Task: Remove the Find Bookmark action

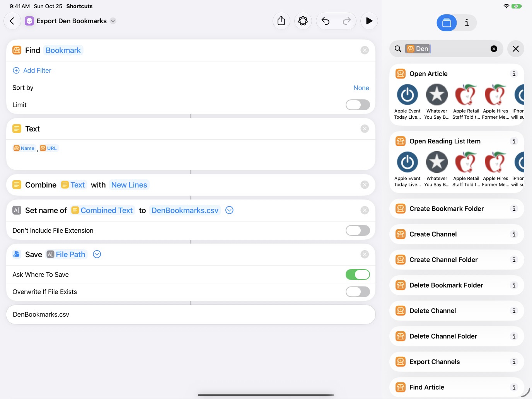Action: 365,50
